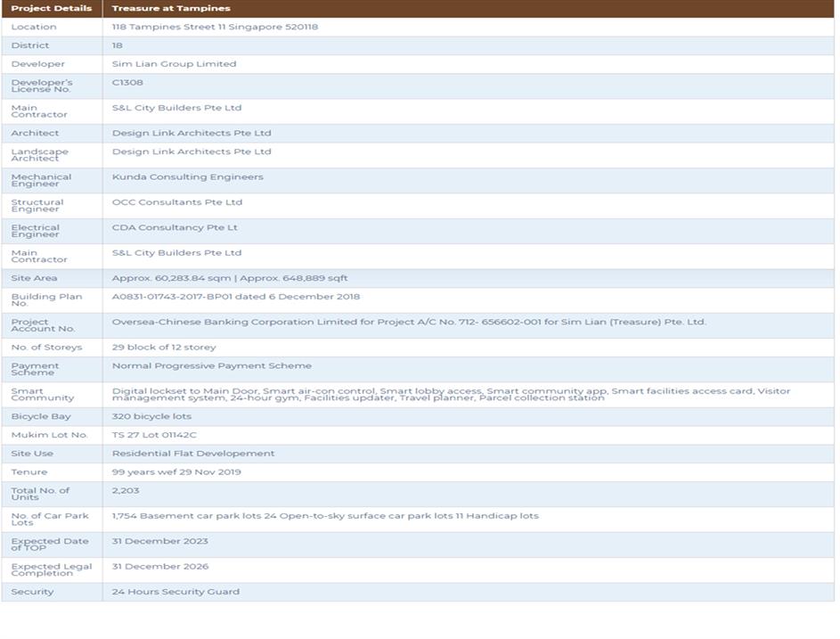The height and width of the screenshot is (639, 840).
Task: Select developer name Sim Lian Group Limited
Action: point(174,64)
